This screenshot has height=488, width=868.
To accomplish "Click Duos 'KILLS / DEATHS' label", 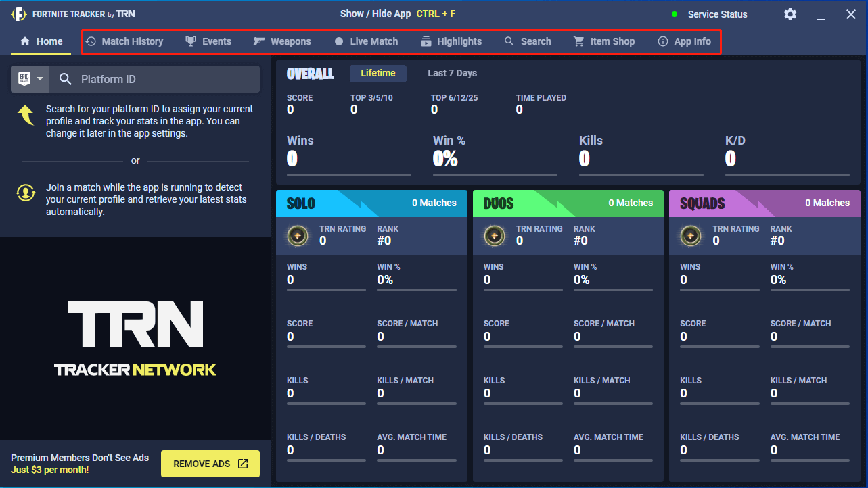I will pyautogui.click(x=513, y=437).
